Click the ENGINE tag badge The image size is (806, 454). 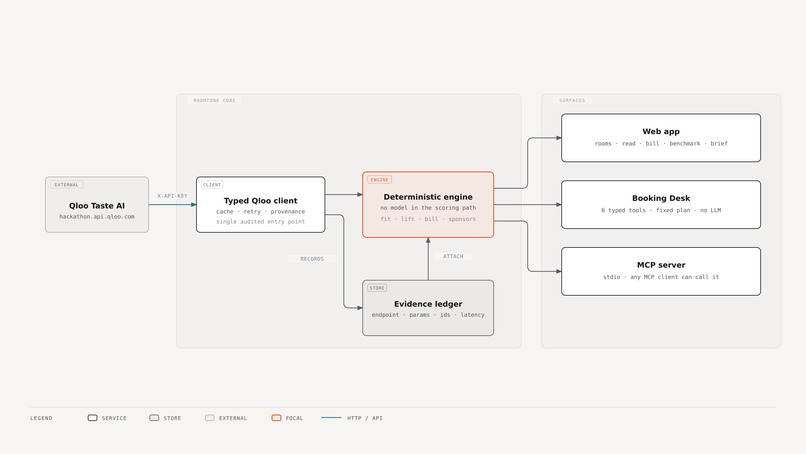(x=379, y=179)
